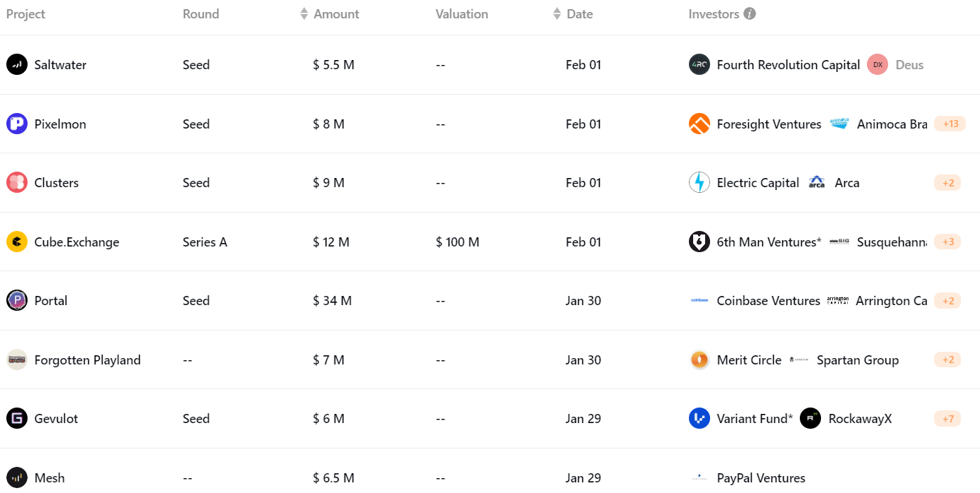The width and height of the screenshot is (980, 493).
Task: Click the Round column header
Action: coord(201,14)
